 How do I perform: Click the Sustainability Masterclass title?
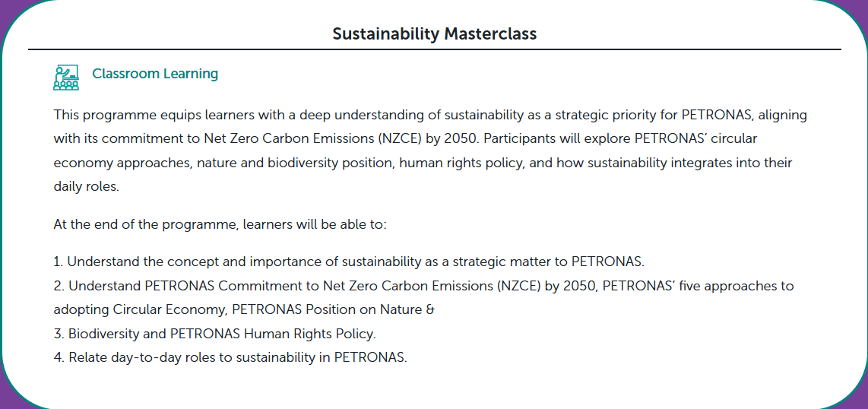click(x=435, y=33)
